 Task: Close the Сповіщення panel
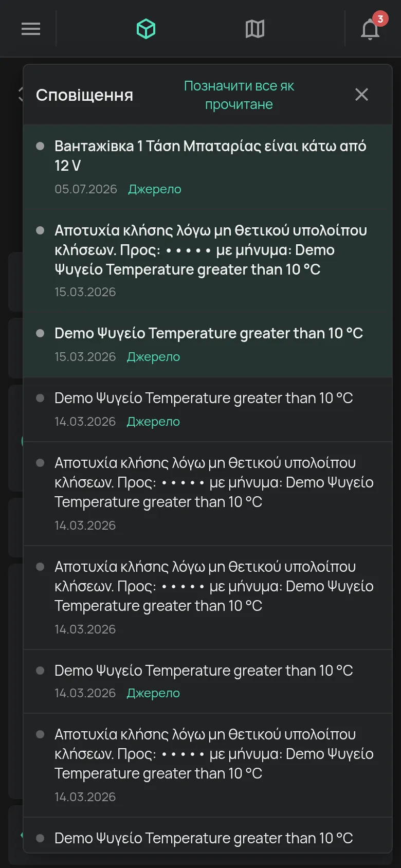coord(362,95)
